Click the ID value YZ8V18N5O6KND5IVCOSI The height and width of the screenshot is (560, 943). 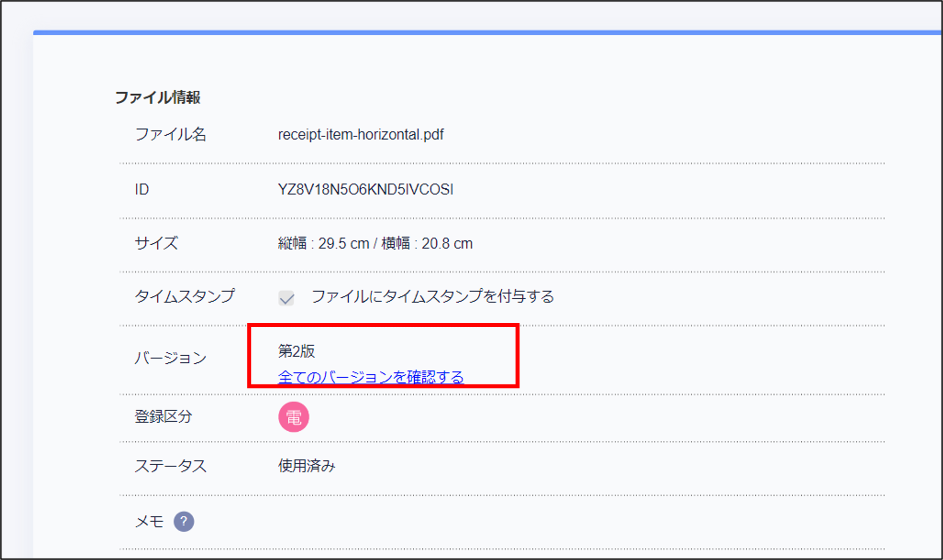coord(365,189)
